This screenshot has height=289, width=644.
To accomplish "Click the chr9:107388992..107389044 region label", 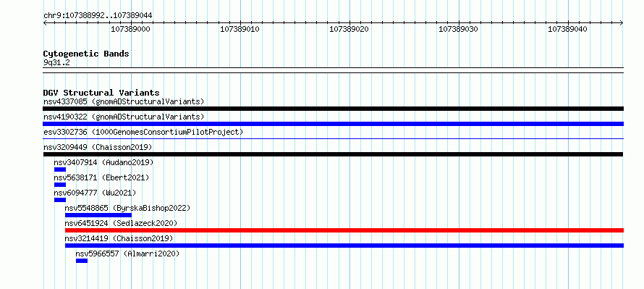I will tap(98, 15).
